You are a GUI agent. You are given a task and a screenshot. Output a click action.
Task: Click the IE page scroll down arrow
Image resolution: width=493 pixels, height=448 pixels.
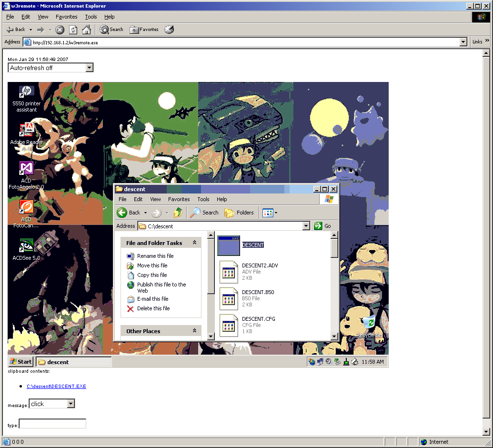(x=486, y=432)
